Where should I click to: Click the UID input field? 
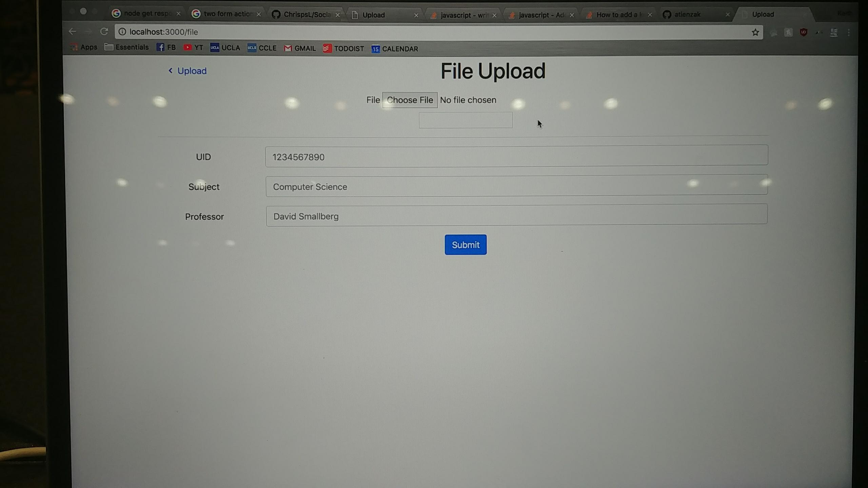516,156
